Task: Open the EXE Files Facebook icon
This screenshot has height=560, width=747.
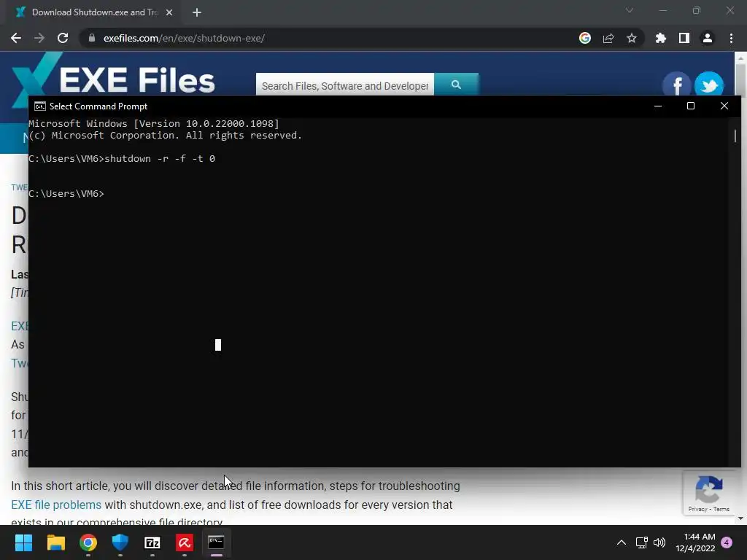Action: point(676,86)
